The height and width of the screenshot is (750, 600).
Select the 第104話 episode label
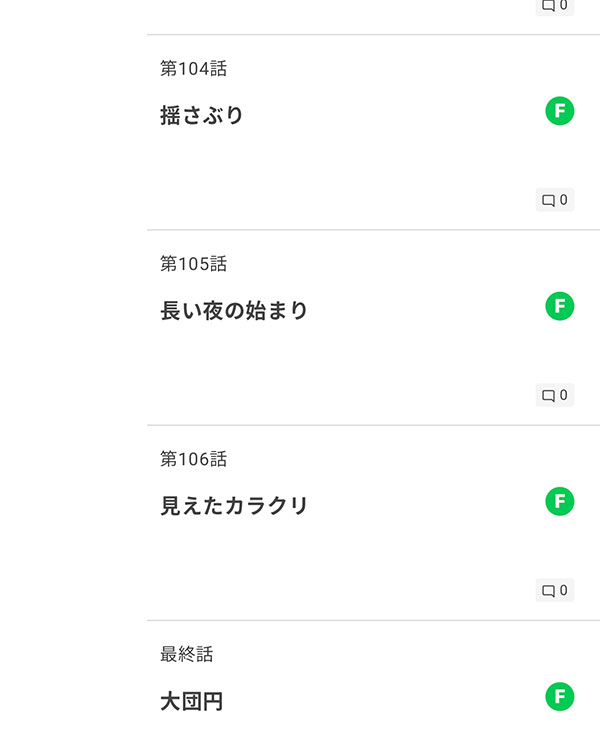pyautogui.click(x=194, y=69)
